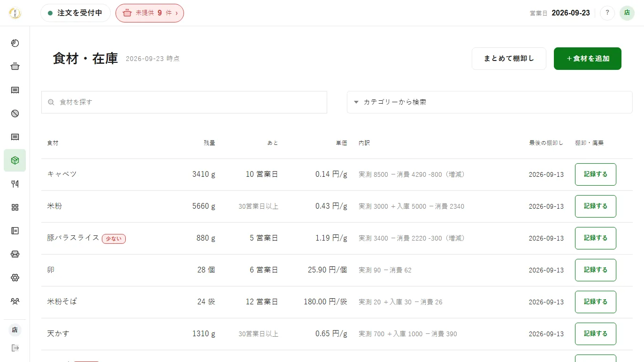Click 記録する for the 天かす row
The width and height of the screenshot is (644, 362).
[x=596, y=334]
